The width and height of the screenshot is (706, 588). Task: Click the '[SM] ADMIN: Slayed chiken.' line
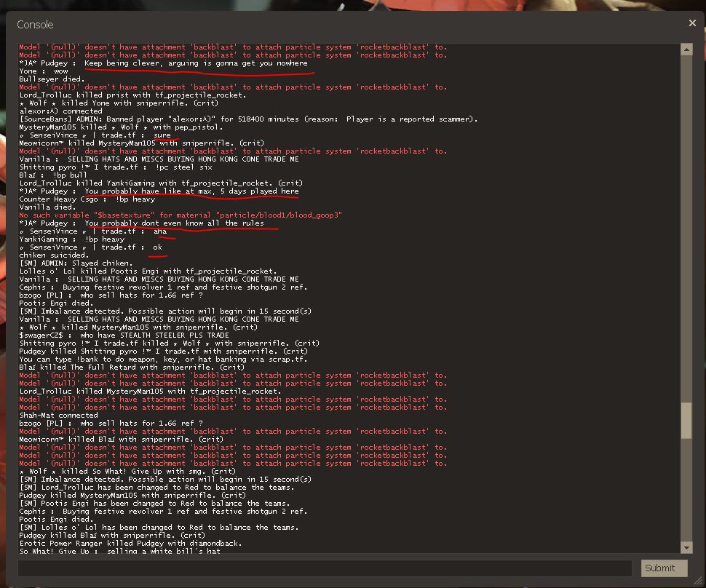[76, 263]
